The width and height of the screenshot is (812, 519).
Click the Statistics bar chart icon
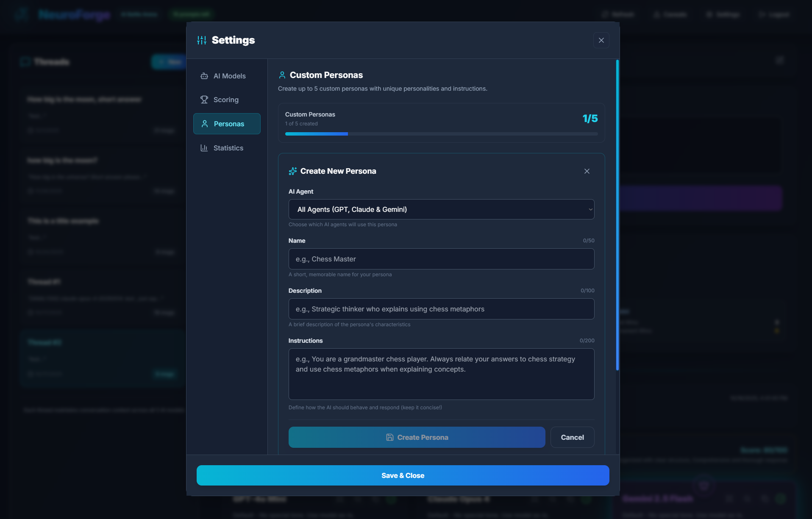pyautogui.click(x=204, y=148)
